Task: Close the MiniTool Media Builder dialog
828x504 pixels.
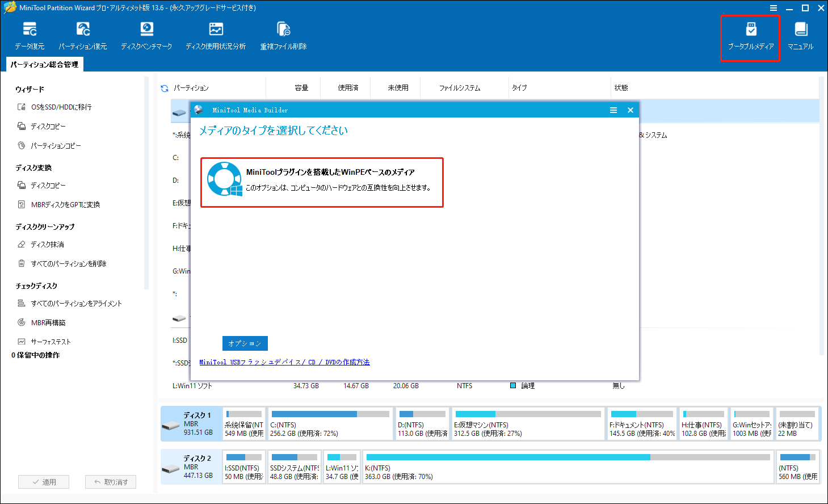Action: click(631, 110)
